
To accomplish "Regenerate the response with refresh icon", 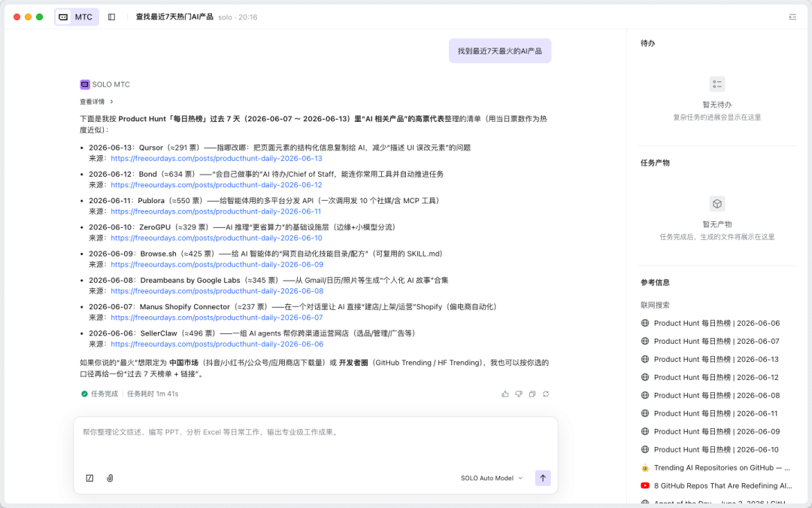I will pos(545,394).
